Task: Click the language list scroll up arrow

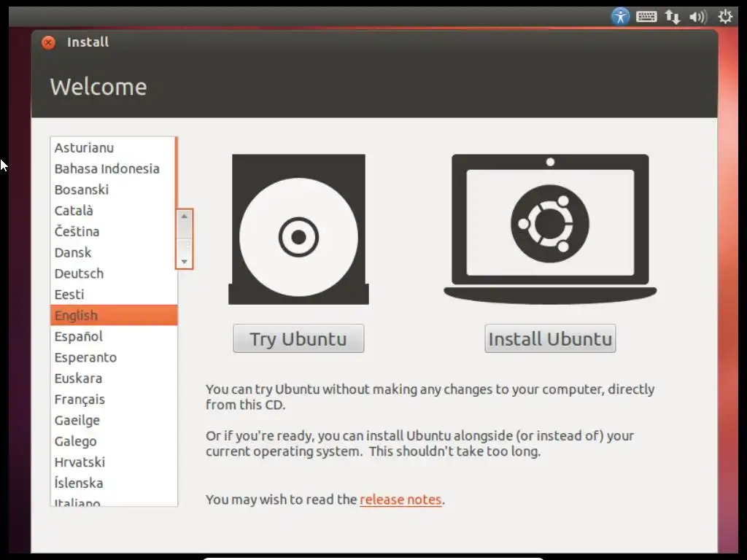Action: point(185,216)
